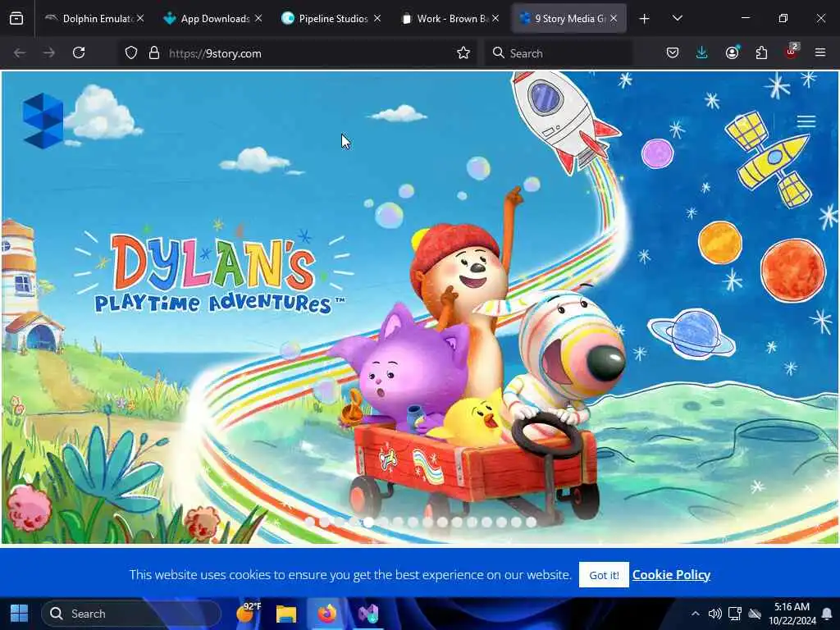The width and height of the screenshot is (840, 630).
Task: Open the Firefox application menu
Action: coord(820,52)
